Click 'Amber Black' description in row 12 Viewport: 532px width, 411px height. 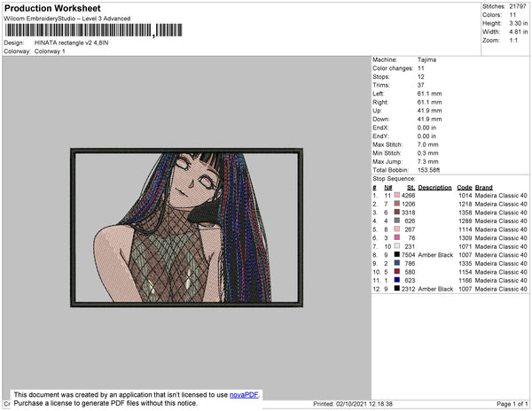pyautogui.click(x=435, y=289)
